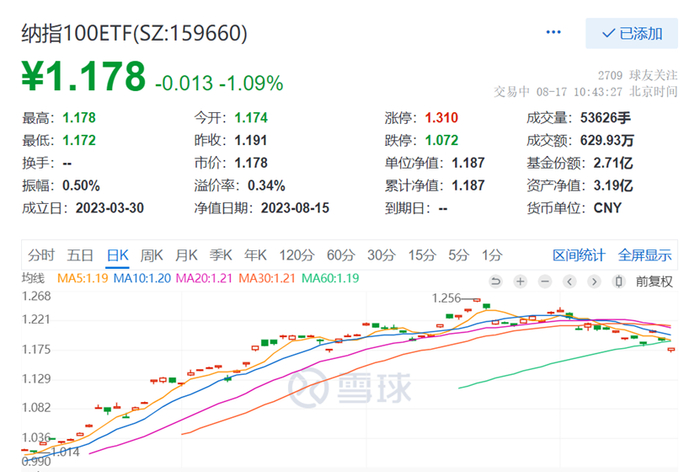Open the 区间统计 range statistics link
This screenshot has width=700, height=472.
[579, 255]
